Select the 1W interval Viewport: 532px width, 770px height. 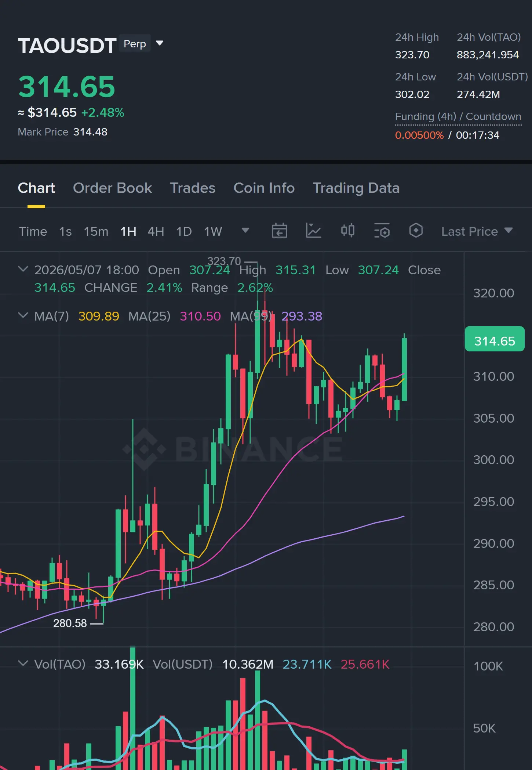(213, 231)
